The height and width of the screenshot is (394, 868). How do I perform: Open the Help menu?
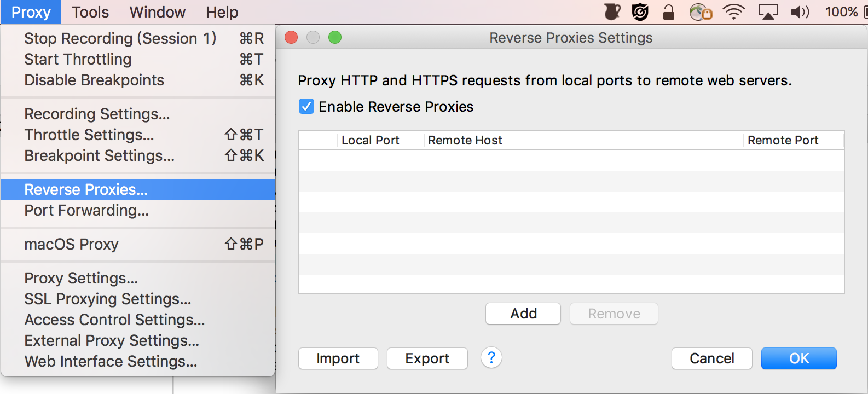click(x=222, y=12)
